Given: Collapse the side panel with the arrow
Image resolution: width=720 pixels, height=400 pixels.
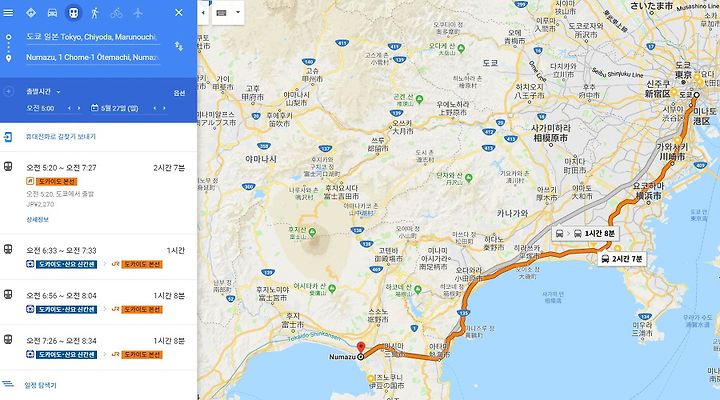Looking at the screenshot, I should click(x=203, y=13).
